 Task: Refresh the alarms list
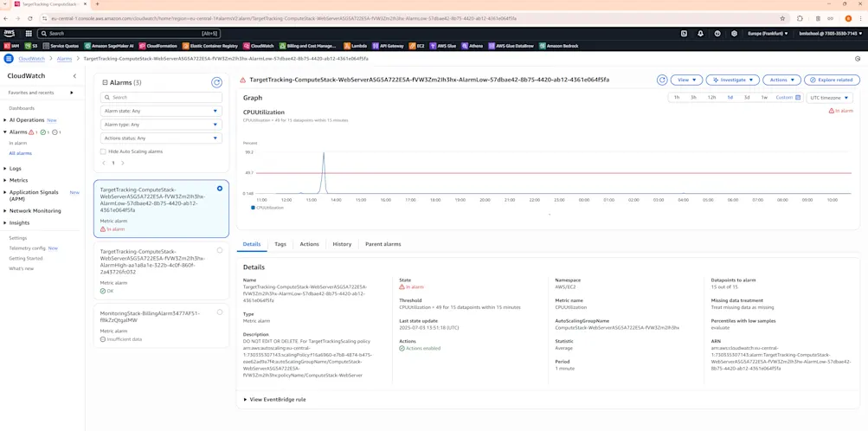(216, 82)
